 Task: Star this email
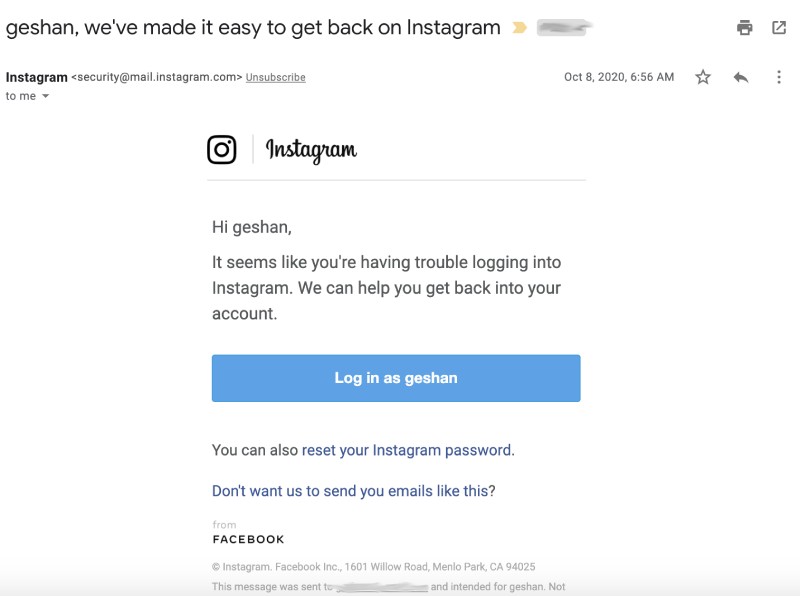pos(701,76)
